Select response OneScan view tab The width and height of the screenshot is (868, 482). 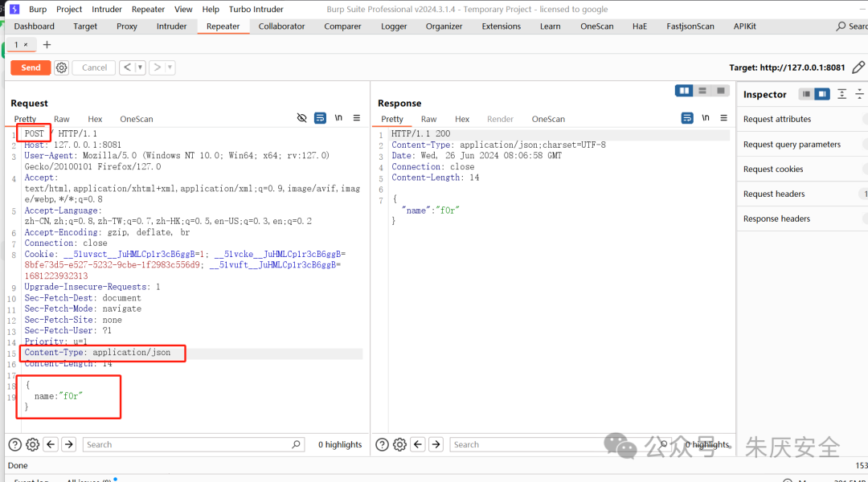(548, 119)
